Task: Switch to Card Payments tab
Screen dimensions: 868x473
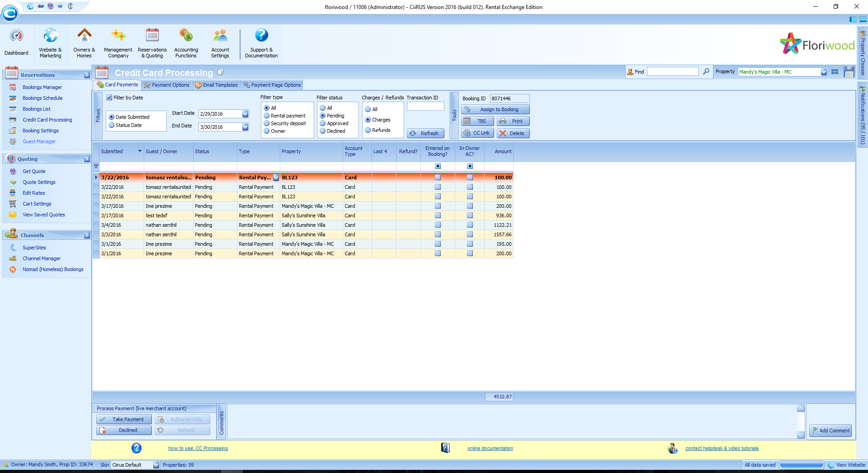Action: click(x=118, y=84)
